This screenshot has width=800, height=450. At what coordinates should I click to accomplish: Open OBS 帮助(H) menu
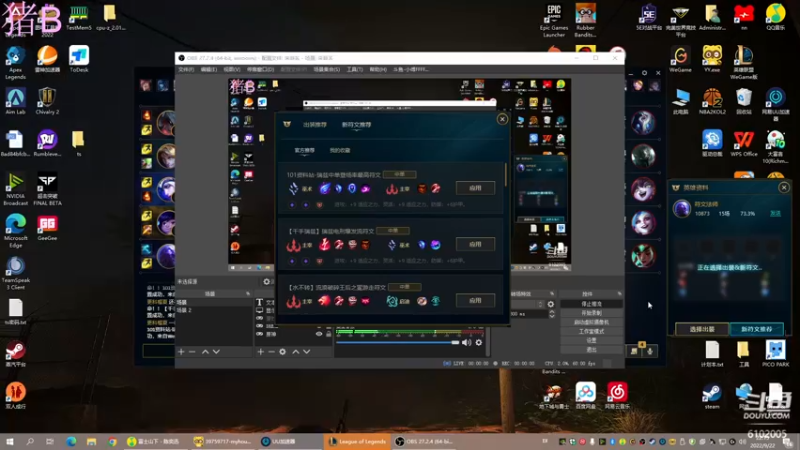pyautogui.click(x=378, y=69)
